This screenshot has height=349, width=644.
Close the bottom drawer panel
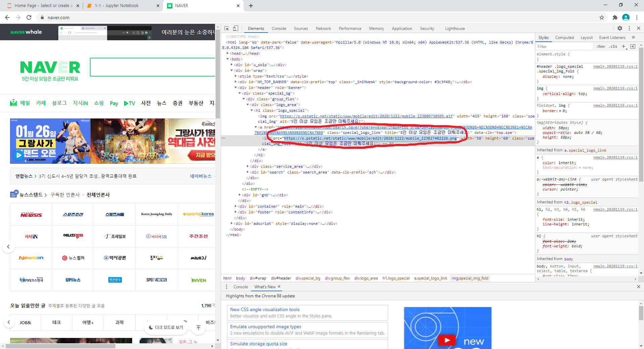coord(639,287)
